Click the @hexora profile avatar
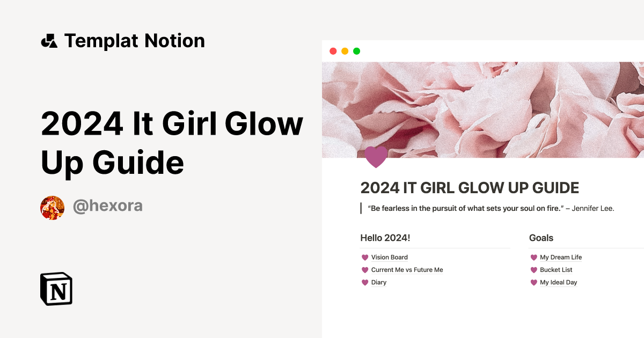 pyautogui.click(x=52, y=206)
